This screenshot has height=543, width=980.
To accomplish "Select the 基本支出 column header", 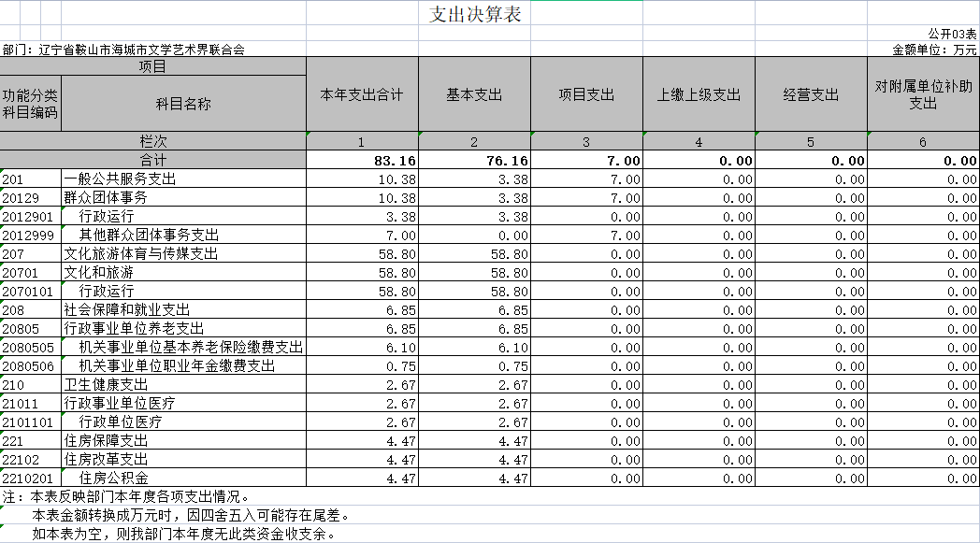I will [474, 94].
